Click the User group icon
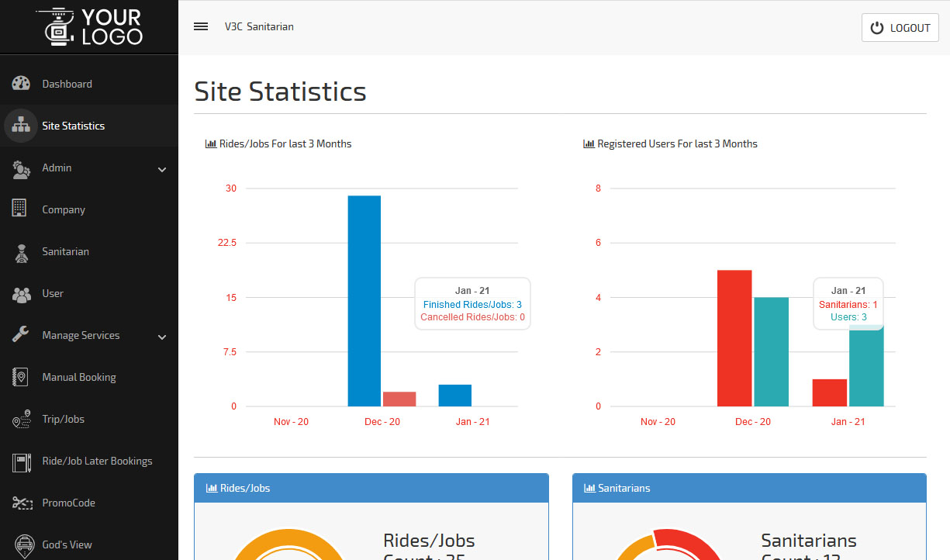 (21, 293)
